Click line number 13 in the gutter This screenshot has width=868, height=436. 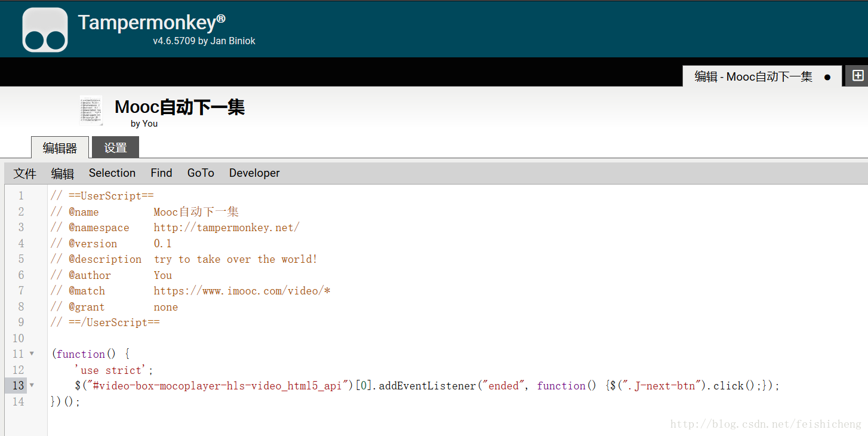coord(18,385)
